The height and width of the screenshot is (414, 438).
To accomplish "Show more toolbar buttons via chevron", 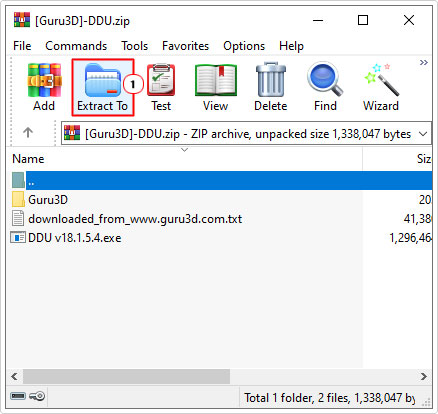I will coord(424,62).
